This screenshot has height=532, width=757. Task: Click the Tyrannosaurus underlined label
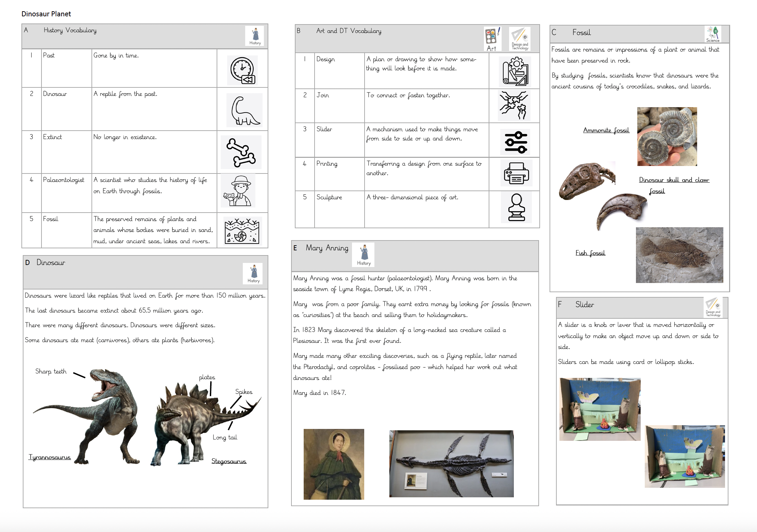[x=50, y=457]
